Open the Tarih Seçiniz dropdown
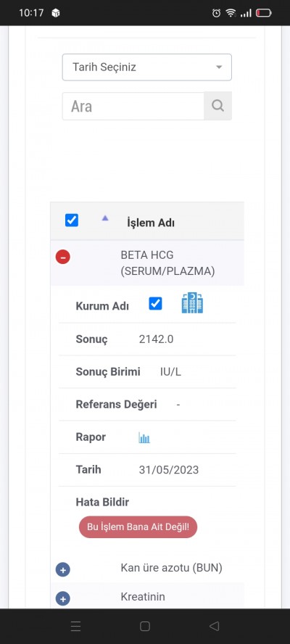Screen dimensions: 290x644 (147, 67)
